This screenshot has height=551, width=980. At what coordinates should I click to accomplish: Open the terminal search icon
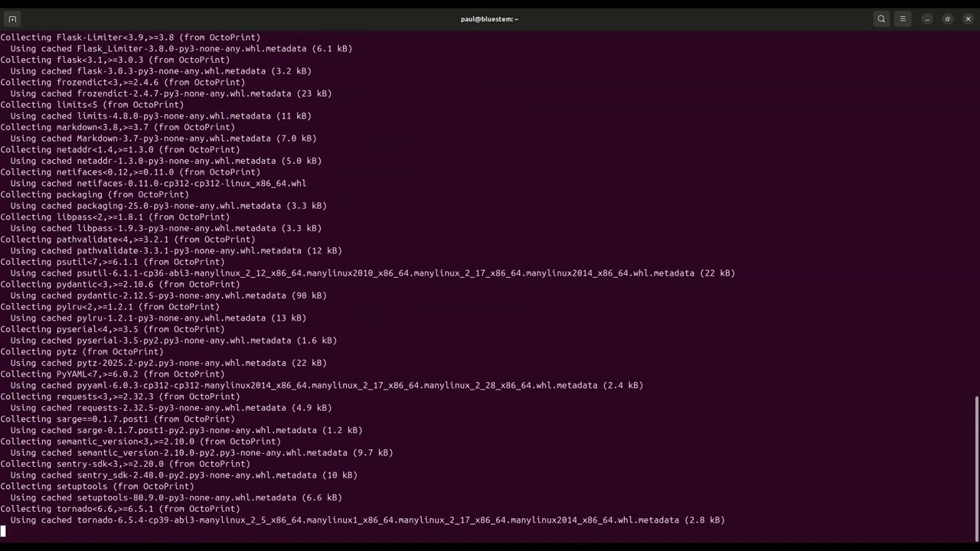point(881,19)
